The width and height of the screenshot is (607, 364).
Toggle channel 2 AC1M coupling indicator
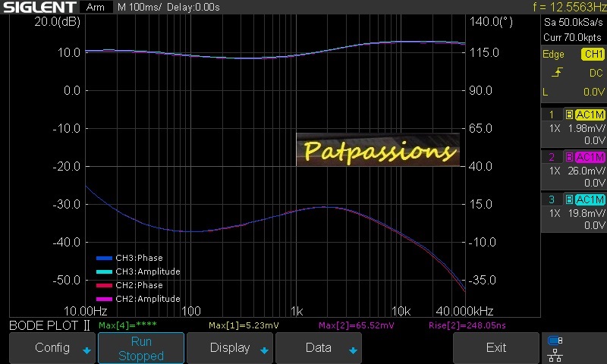[x=590, y=157]
